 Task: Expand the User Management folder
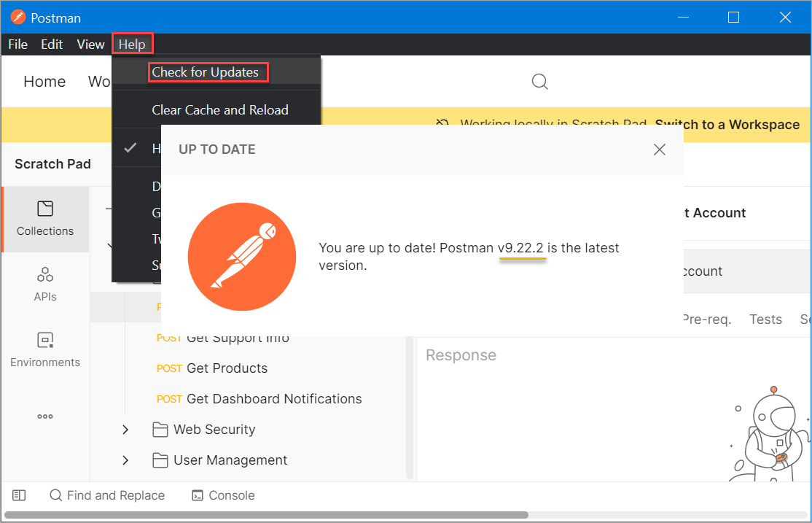point(125,460)
